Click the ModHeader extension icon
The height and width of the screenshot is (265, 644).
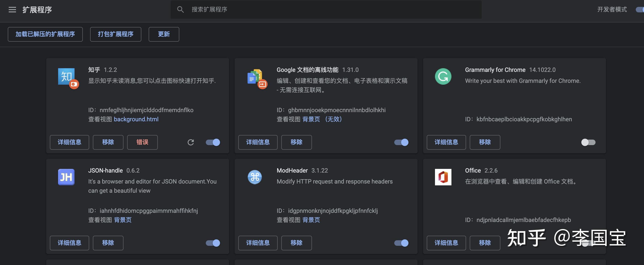click(x=255, y=177)
